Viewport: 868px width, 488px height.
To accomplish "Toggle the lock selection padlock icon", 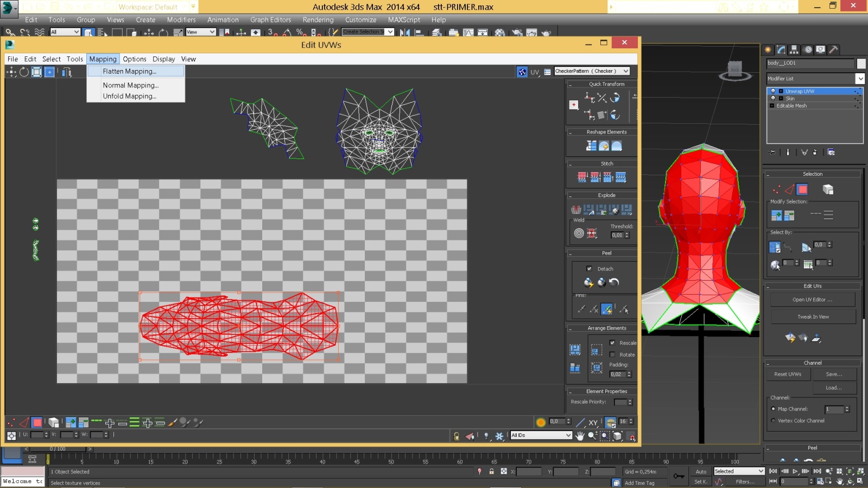I will [x=457, y=436].
